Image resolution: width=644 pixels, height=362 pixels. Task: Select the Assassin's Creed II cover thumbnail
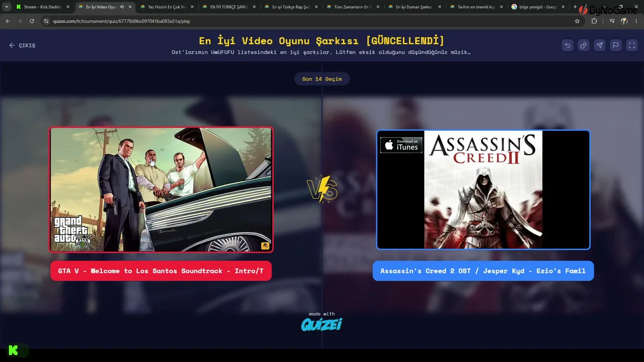(483, 190)
